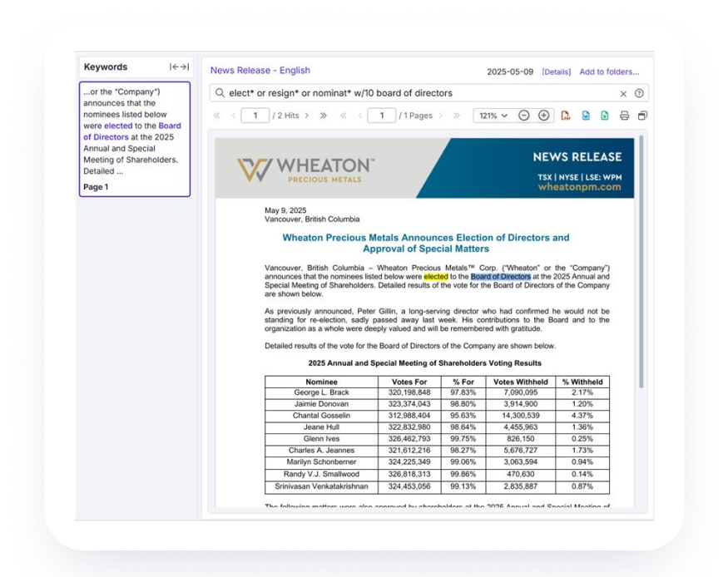Click the Wheaton Precious Metals logo
The image size is (728, 577).
[305, 170]
